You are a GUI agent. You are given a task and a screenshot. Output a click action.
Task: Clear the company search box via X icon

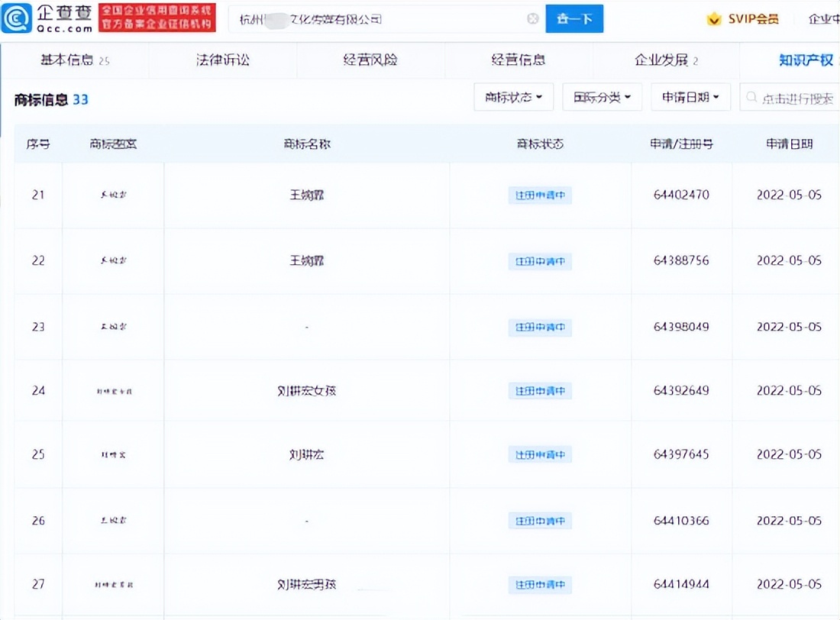[x=532, y=18]
